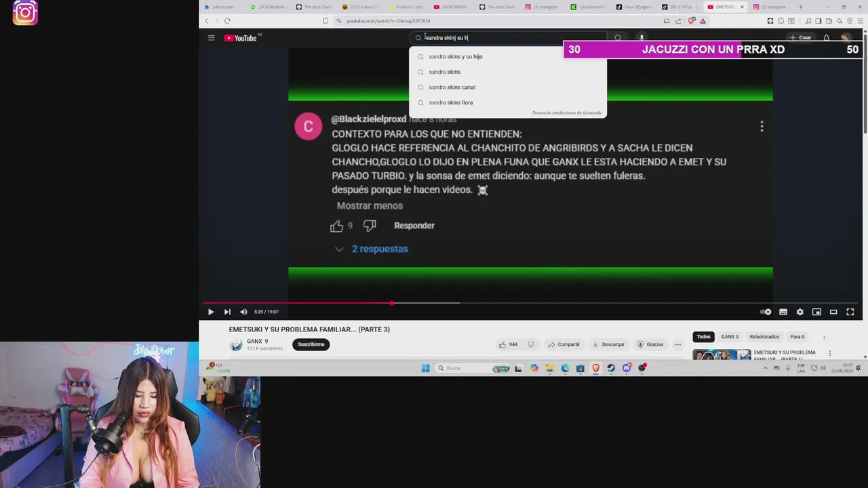The width and height of the screenshot is (868, 488).
Task: Open Brave browser from the taskbar
Action: 595,368
